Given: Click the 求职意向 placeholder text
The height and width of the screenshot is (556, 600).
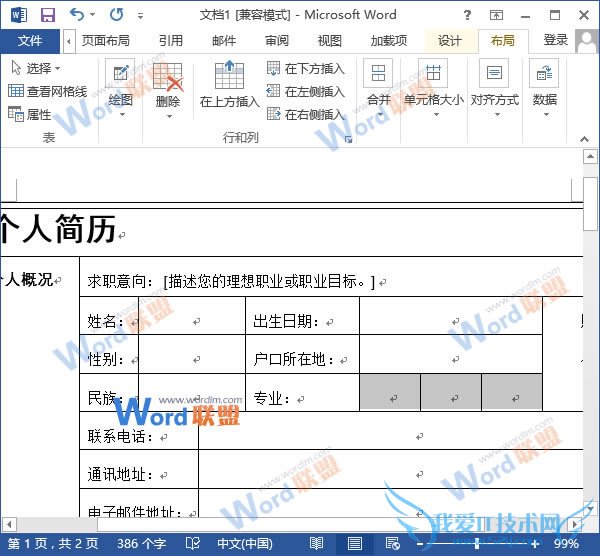Looking at the screenshot, I should 269,282.
